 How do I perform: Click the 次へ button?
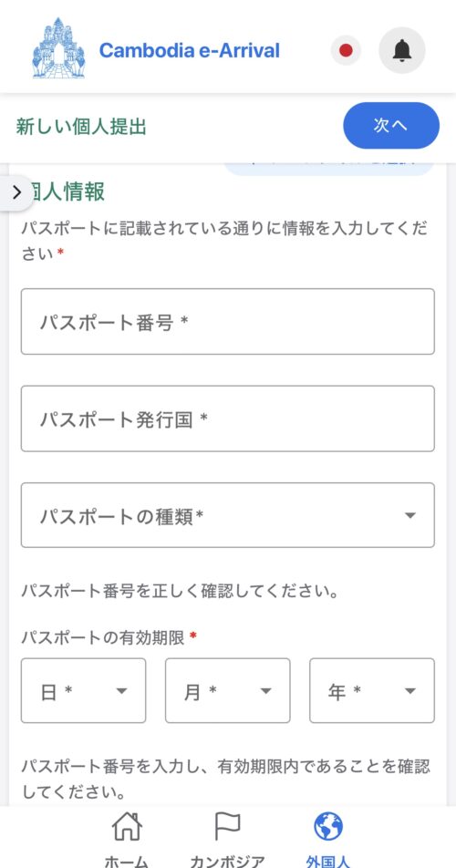[x=391, y=126]
